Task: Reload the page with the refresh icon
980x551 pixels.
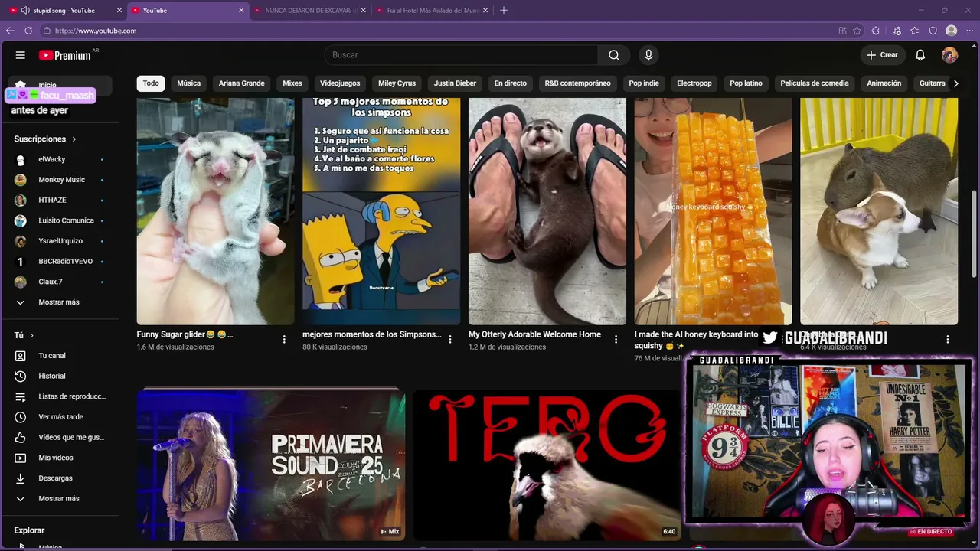Action: tap(28, 31)
